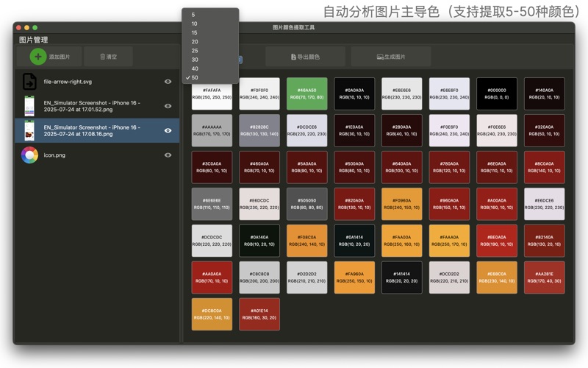Click the green plus add image icon

pyautogui.click(x=37, y=57)
